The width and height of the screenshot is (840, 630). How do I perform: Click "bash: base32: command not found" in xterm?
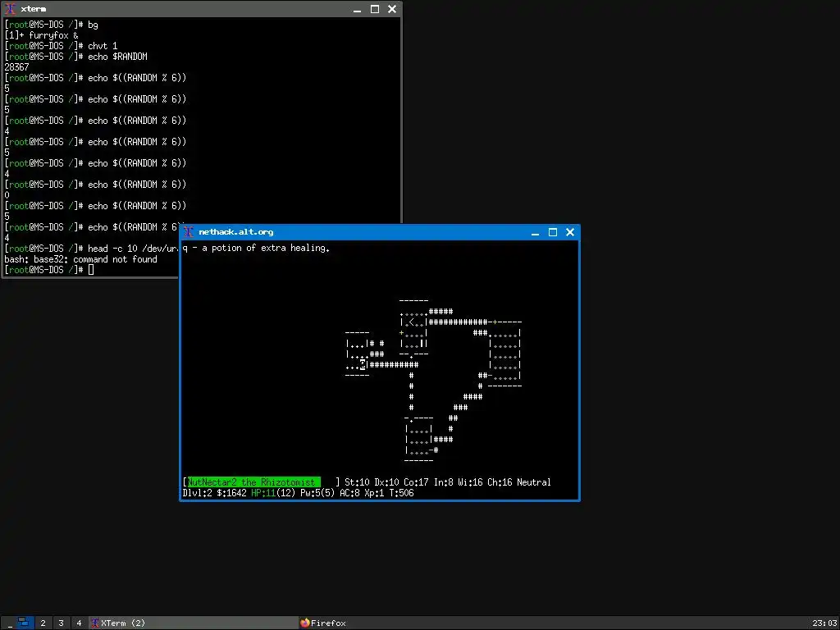81,259
